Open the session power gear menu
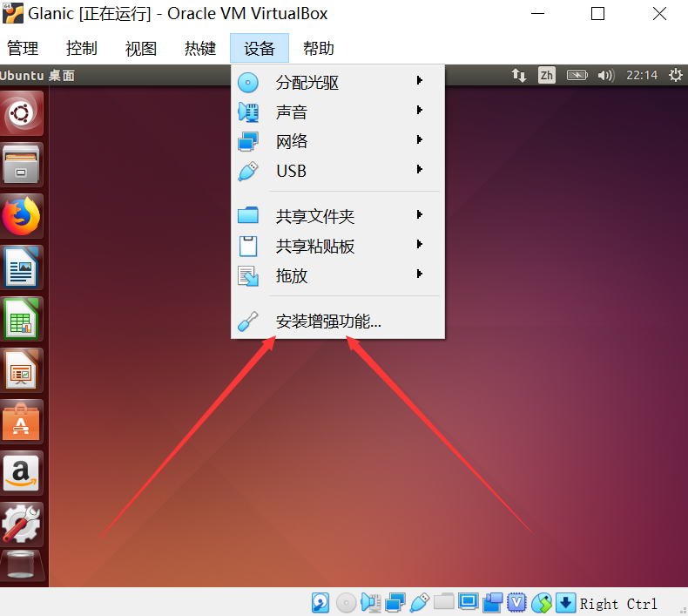 [x=675, y=75]
